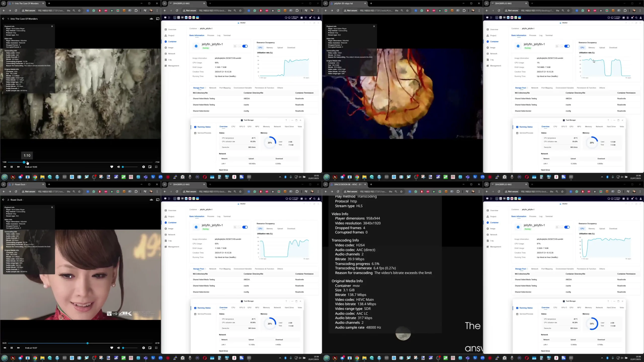Open SyncPlay group in Cave Of Wonders player
The width and height of the screenshot is (644, 362).
tap(151, 19)
